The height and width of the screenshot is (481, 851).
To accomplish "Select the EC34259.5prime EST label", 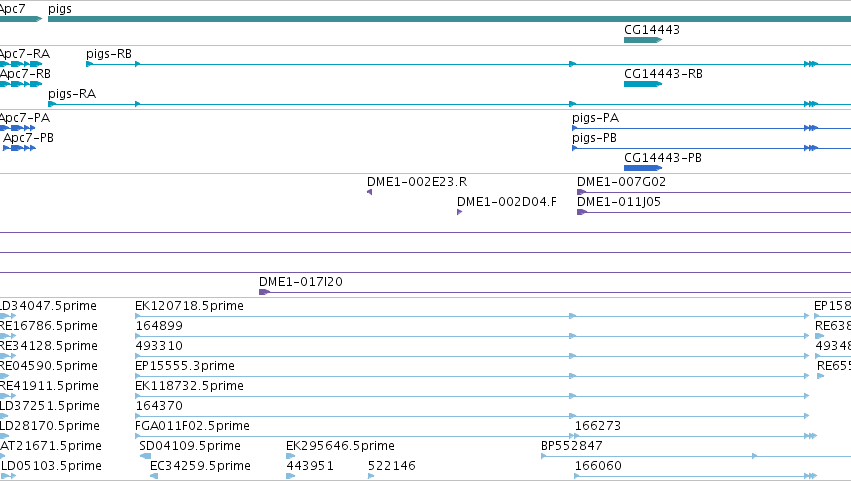I will (200, 466).
